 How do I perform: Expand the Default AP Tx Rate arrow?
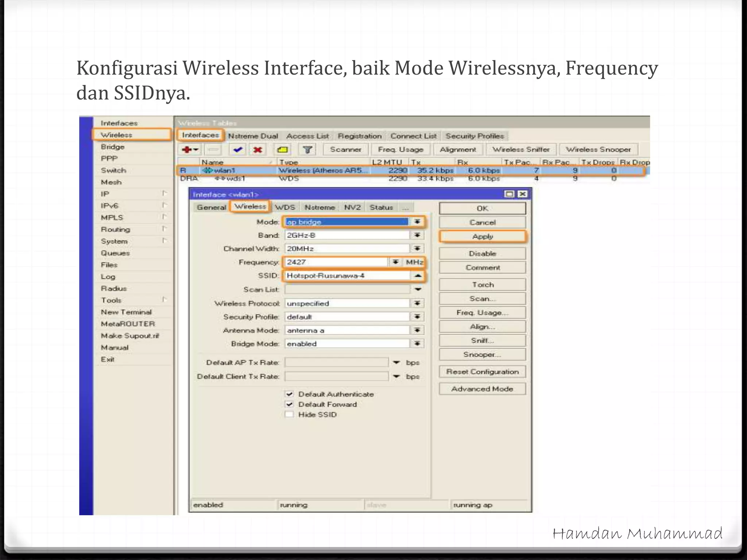[396, 362]
